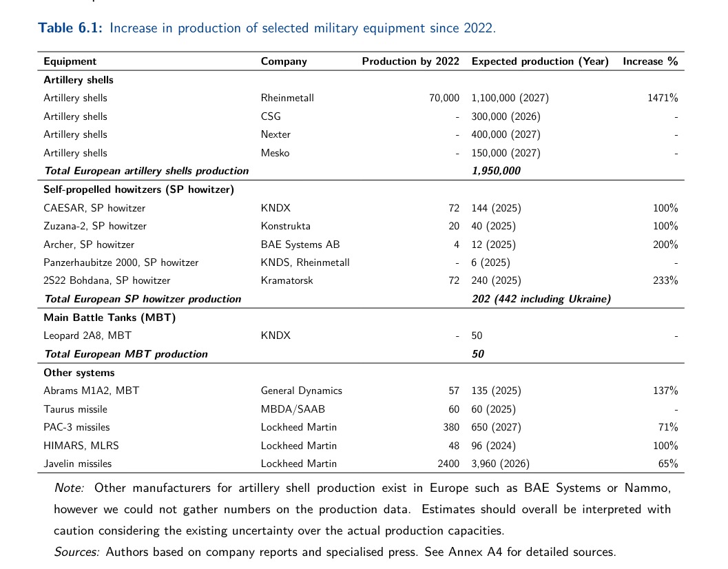Select the 'Zuzana-2, SP howitzer' row label
The width and height of the screenshot is (728, 569).
(95, 226)
